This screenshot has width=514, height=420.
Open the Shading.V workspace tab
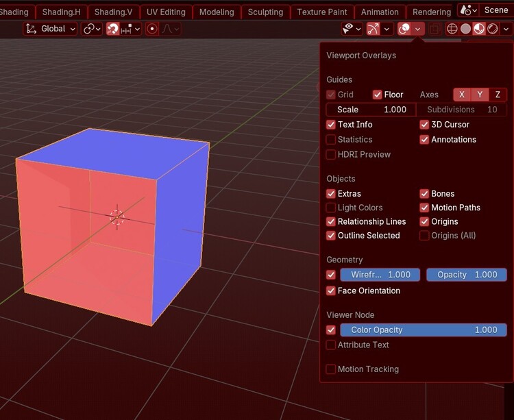pos(113,12)
